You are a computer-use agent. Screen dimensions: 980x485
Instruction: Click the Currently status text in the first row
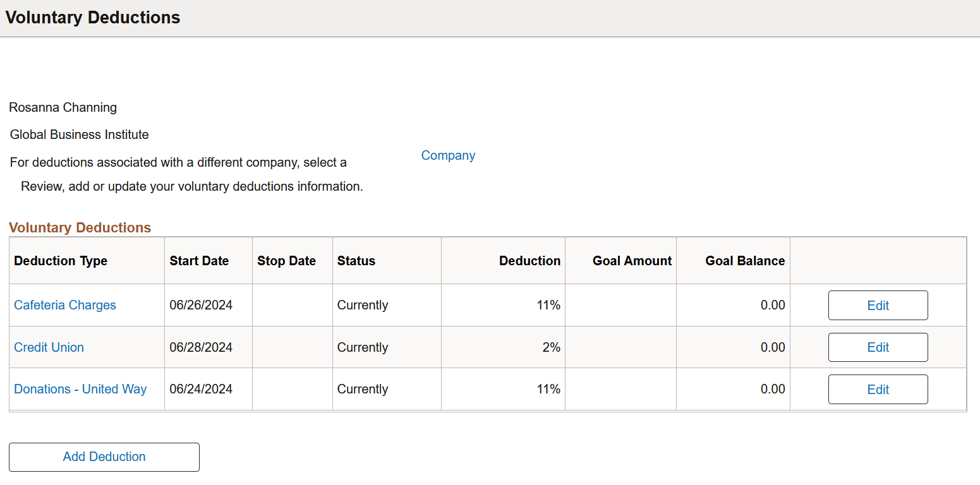coord(363,305)
